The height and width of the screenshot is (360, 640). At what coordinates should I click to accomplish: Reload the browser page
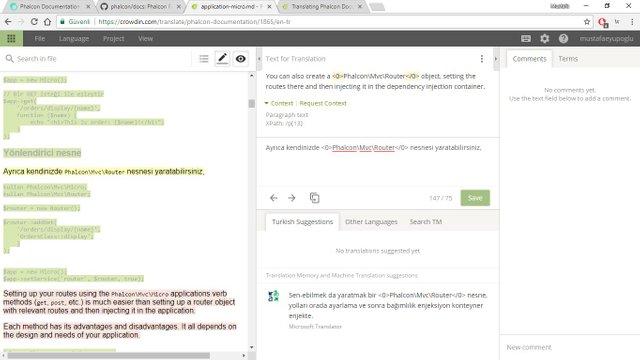pos(34,22)
